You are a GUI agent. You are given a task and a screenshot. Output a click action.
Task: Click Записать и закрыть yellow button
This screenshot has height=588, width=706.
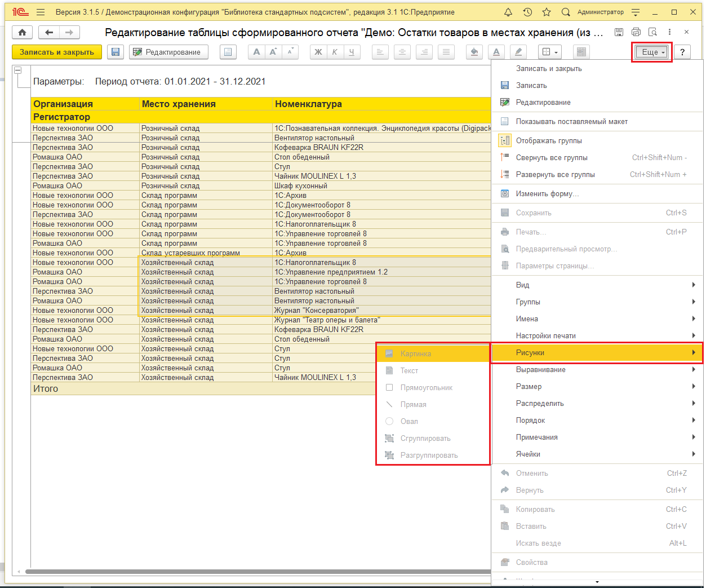pyautogui.click(x=57, y=52)
